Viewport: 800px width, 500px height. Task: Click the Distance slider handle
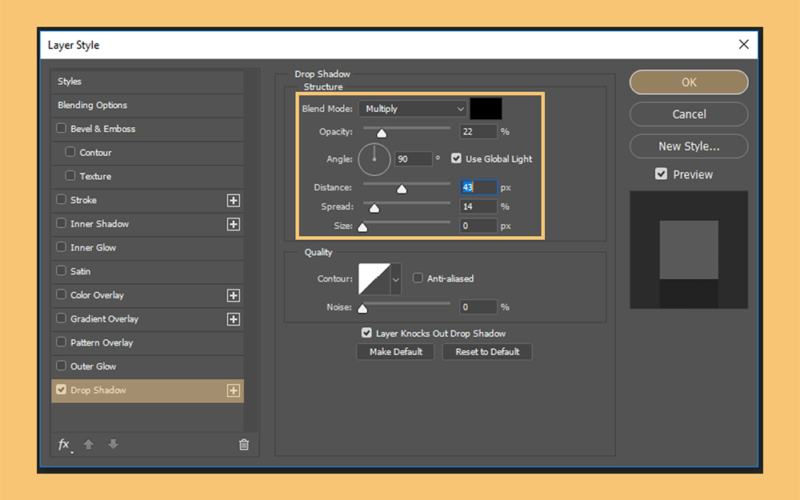[402, 189]
